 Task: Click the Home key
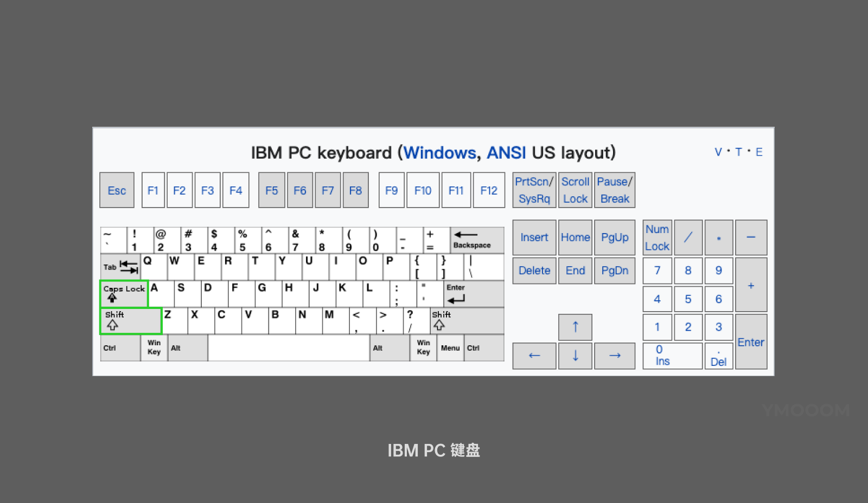point(575,237)
